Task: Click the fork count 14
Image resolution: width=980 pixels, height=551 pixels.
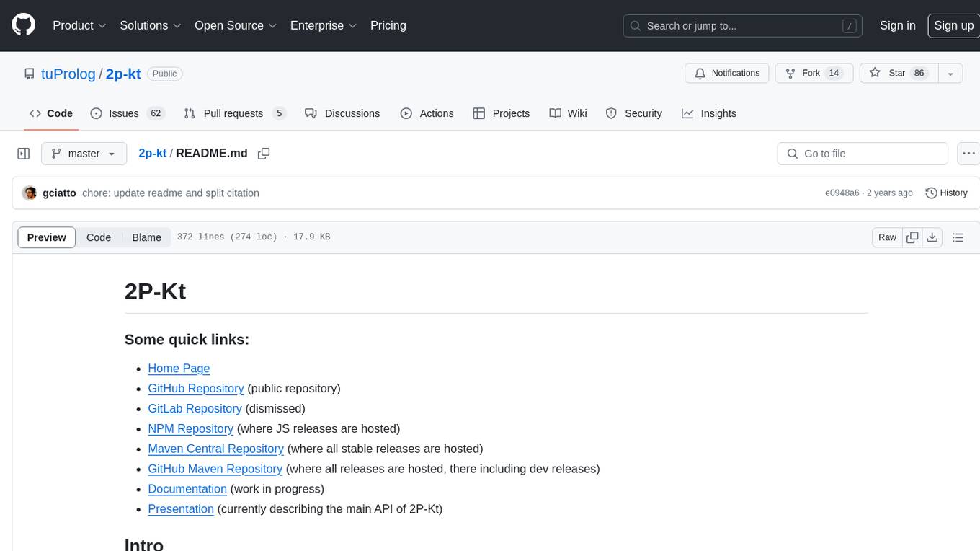Action: 834,74
